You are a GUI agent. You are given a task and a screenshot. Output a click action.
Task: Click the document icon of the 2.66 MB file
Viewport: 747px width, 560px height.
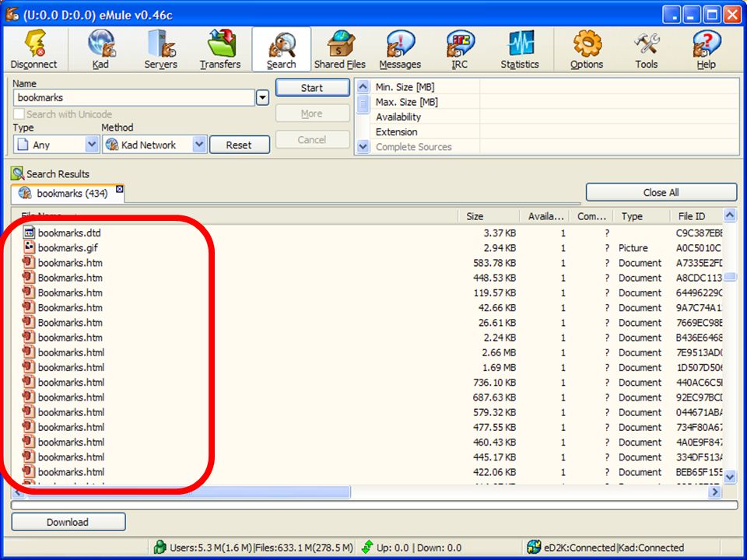point(30,352)
